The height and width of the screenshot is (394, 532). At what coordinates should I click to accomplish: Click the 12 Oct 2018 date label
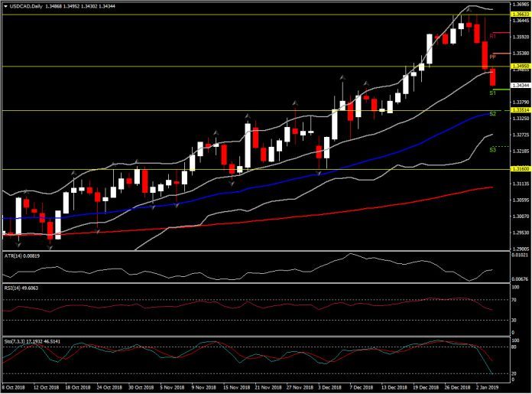point(46,387)
